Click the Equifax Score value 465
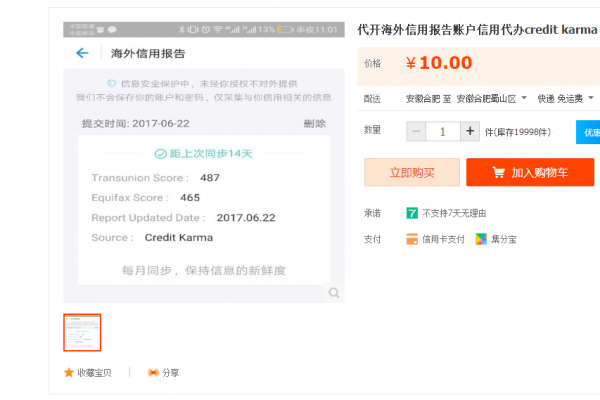This screenshot has width=600, height=400. click(x=190, y=198)
